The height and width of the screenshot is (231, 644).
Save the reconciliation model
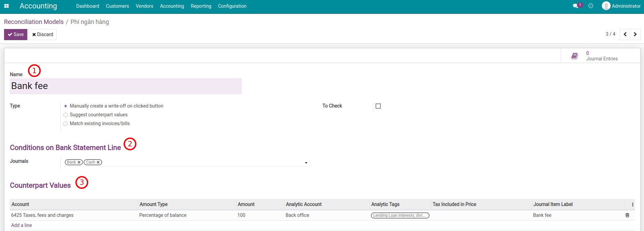click(x=16, y=34)
